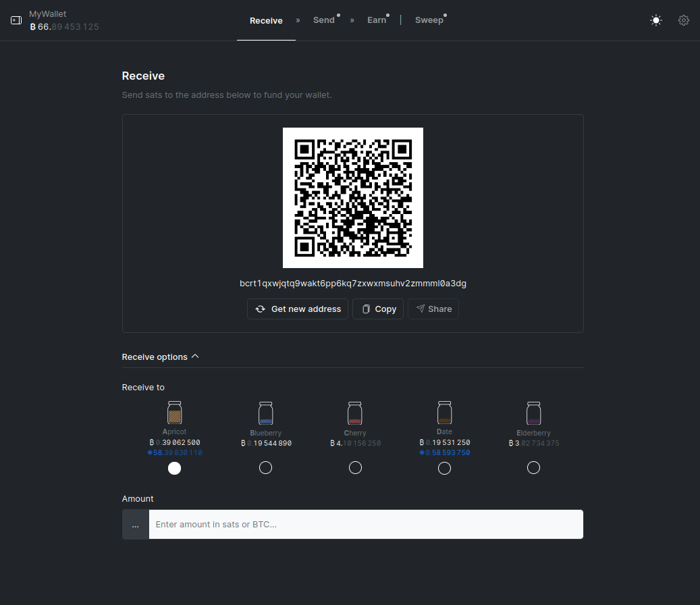Click Apricot frozen balance 58.39 830 110
This screenshot has width=700, height=605.
pyautogui.click(x=175, y=453)
